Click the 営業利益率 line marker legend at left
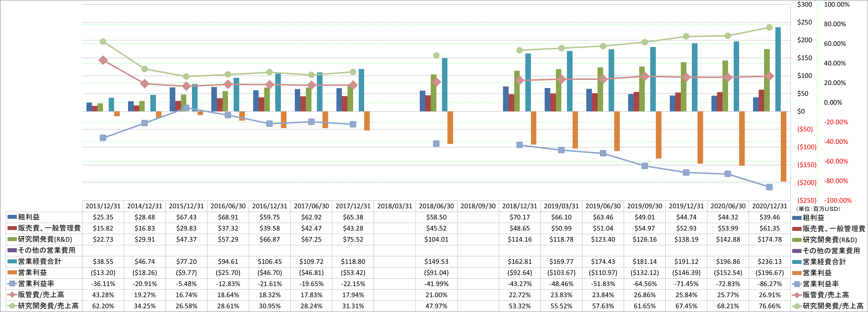The height and width of the screenshot is (312, 868). (12, 284)
